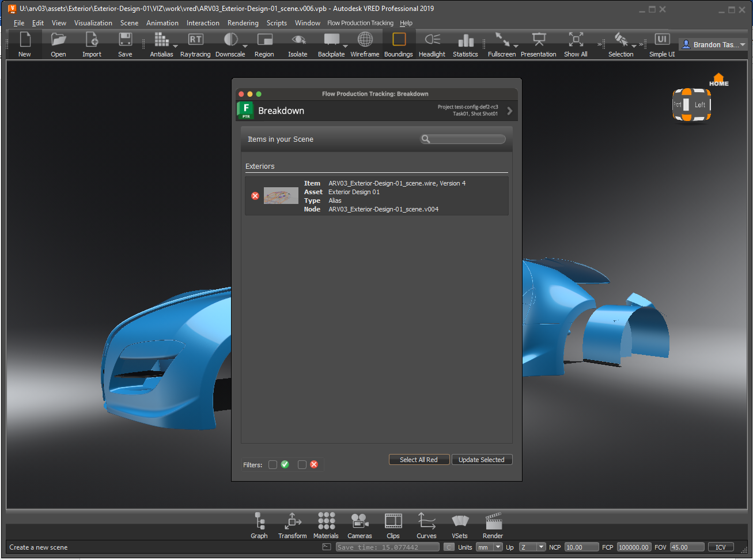The image size is (753, 560).
Task: Open the Render settings module
Action: click(493, 521)
